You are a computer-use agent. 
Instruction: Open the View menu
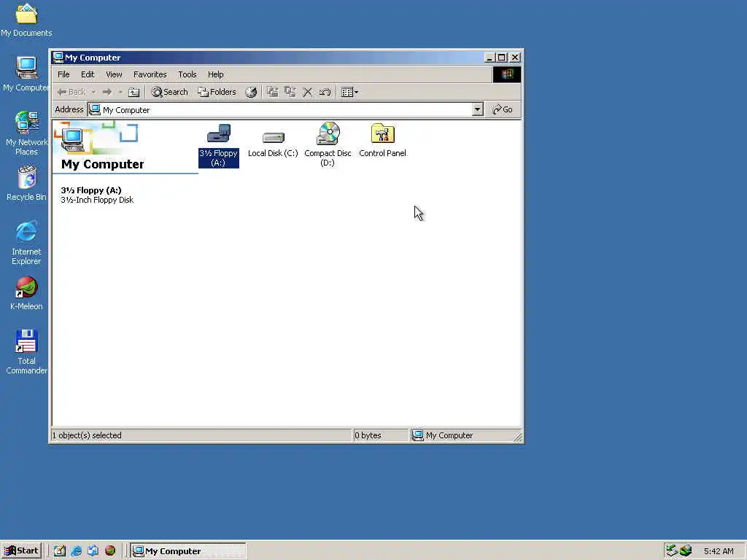click(x=114, y=74)
